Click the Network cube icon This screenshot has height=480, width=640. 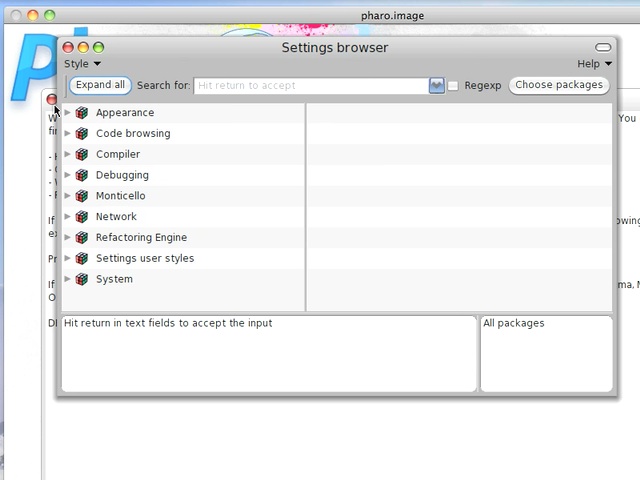coord(82,217)
